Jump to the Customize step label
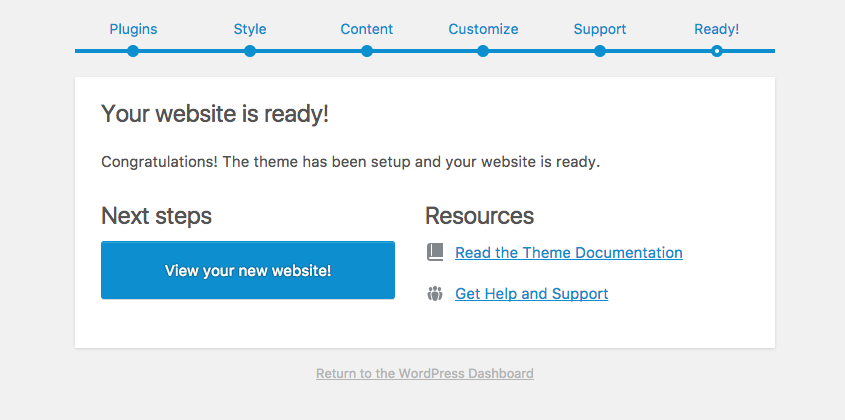Screen dimensions: 845x420 point(483,29)
